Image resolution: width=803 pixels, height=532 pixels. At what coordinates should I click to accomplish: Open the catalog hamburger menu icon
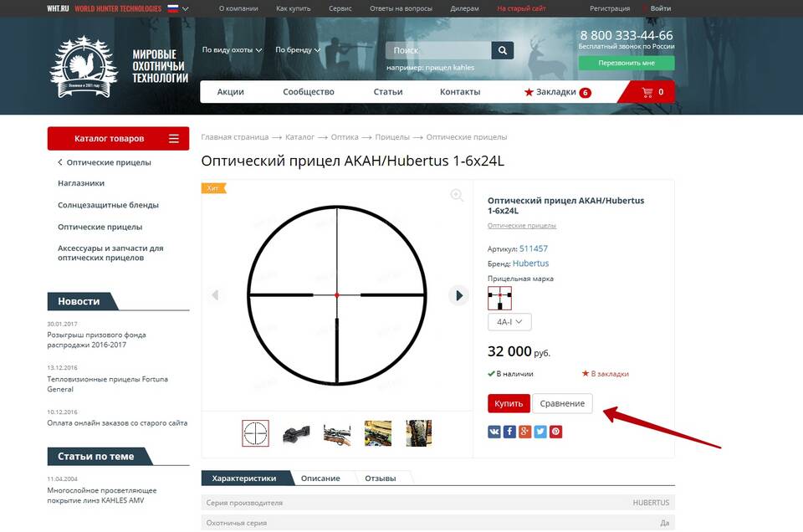coord(174,138)
